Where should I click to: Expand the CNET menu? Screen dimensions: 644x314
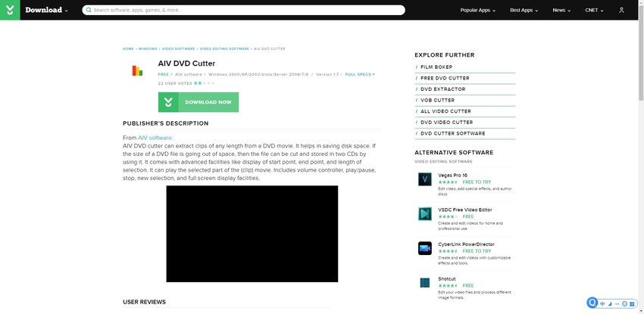594,11
